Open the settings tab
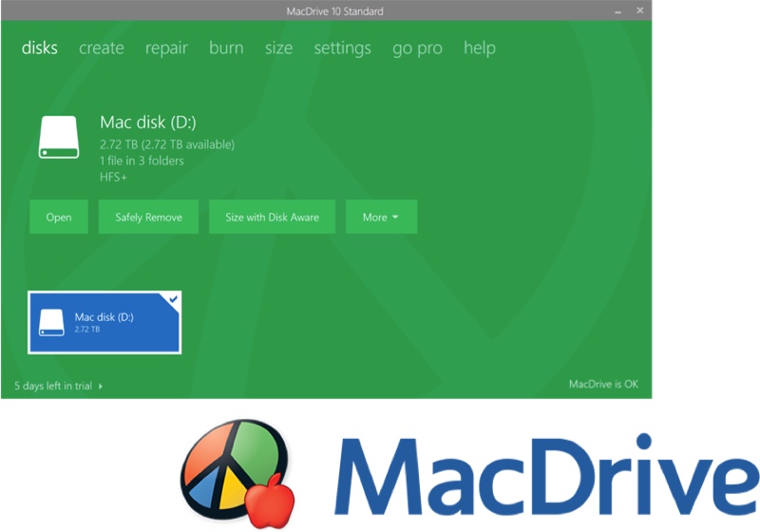Image resolution: width=760 pixels, height=532 pixels. 342,47
